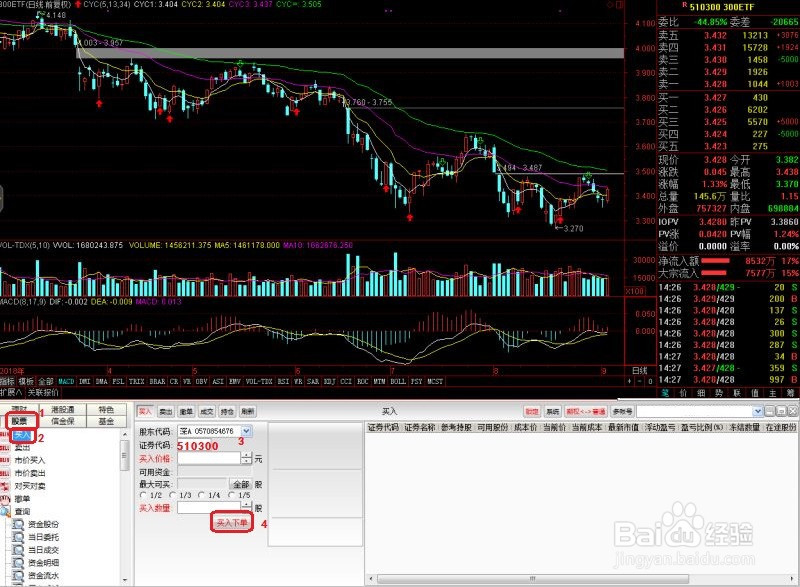Select the DMI indicator tab
Viewport: 800px width, 587px height.
[x=85, y=381]
